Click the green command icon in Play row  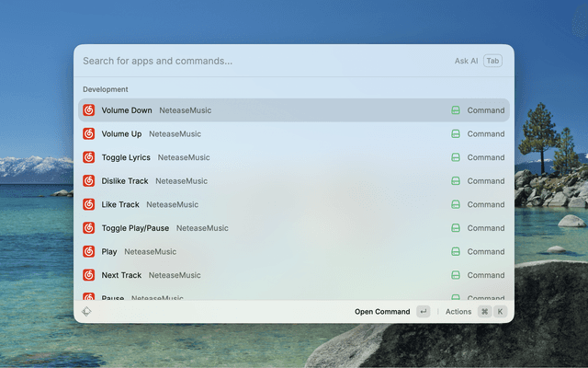click(455, 251)
